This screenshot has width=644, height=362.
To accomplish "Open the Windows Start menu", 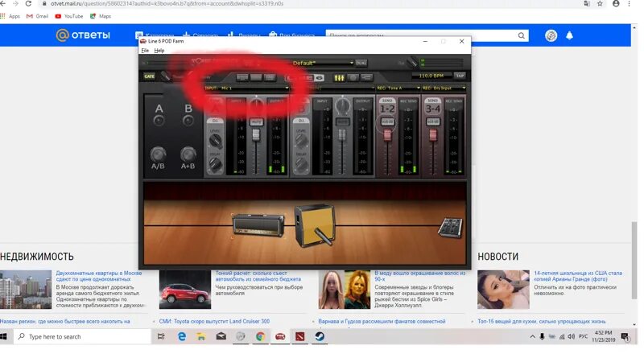I will (4, 336).
